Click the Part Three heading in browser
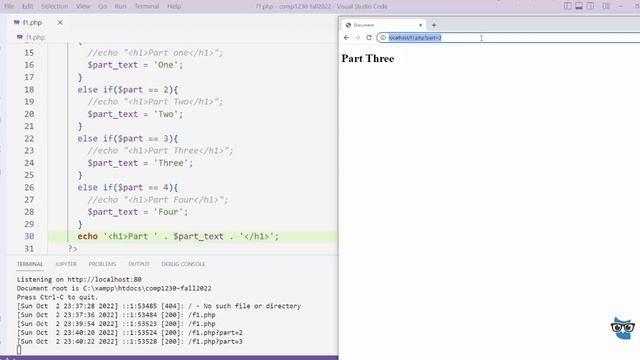Viewport: 640px width, 360px height. [x=368, y=58]
